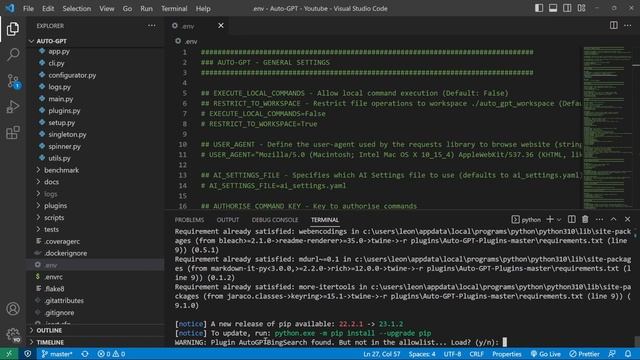Click Spaces: 4 indentation setting
Viewport: 640px width, 360px height.
tap(422, 354)
